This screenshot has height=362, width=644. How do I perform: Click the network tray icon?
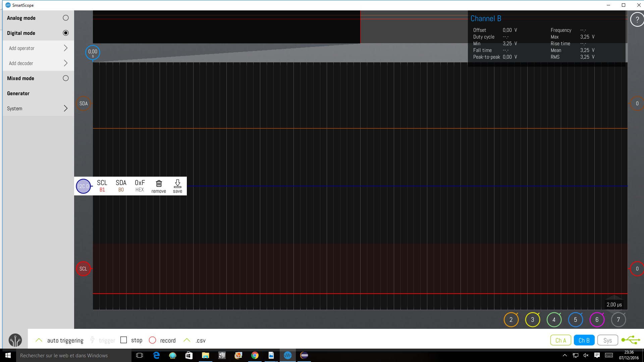(x=576, y=355)
